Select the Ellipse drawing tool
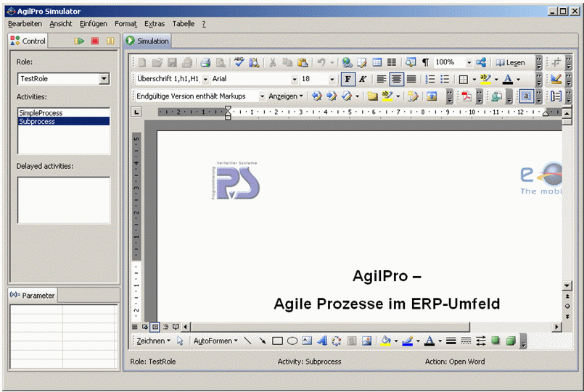 pos(292,341)
